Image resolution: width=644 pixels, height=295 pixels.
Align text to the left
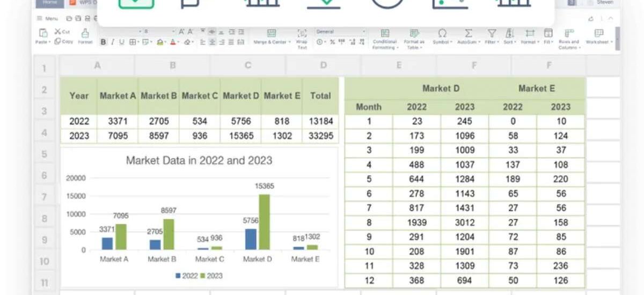(203, 42)
